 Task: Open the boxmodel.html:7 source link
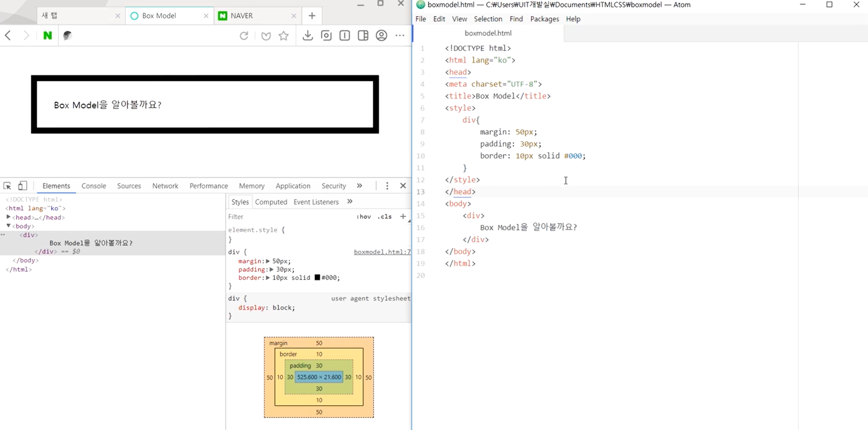tap(382, 252)
